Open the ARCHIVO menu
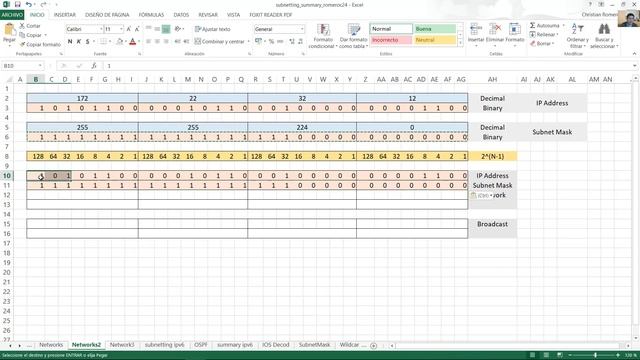640x360 pixels. [12, 15]
